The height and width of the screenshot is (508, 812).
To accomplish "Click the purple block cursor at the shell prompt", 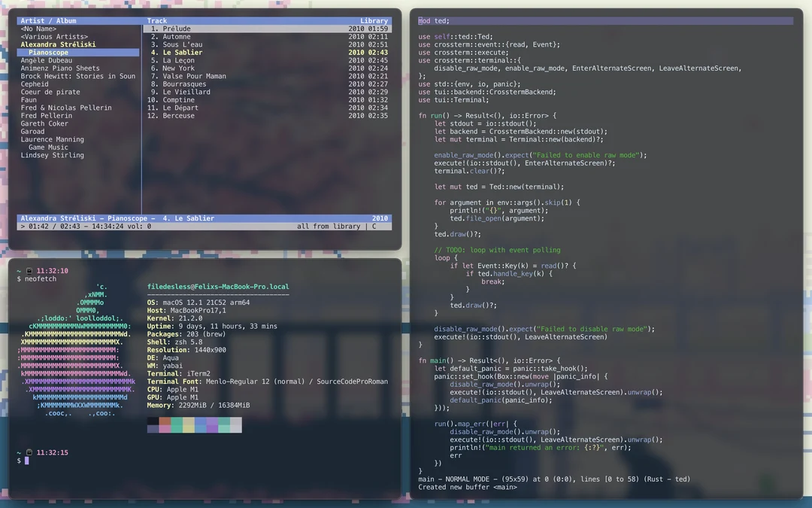I will (26, 461).
